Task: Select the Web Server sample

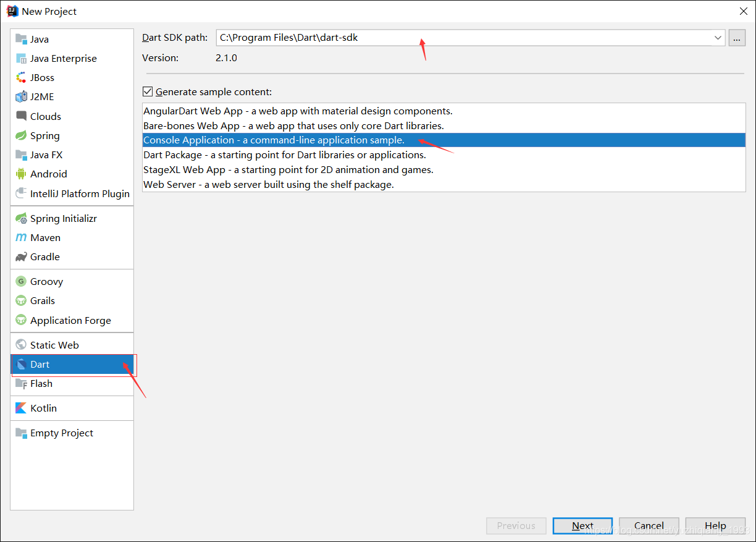Action: tap(443, 184)
